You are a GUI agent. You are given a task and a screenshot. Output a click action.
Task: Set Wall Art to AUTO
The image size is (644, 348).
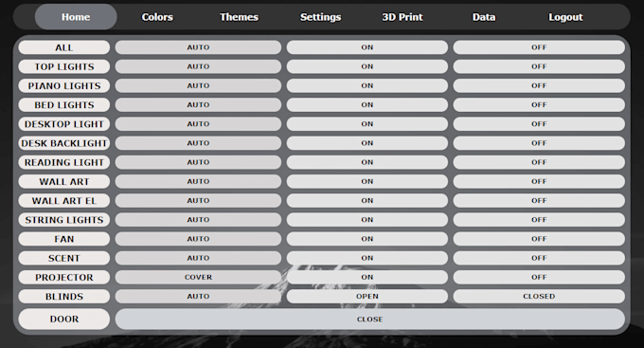[198, 181]
